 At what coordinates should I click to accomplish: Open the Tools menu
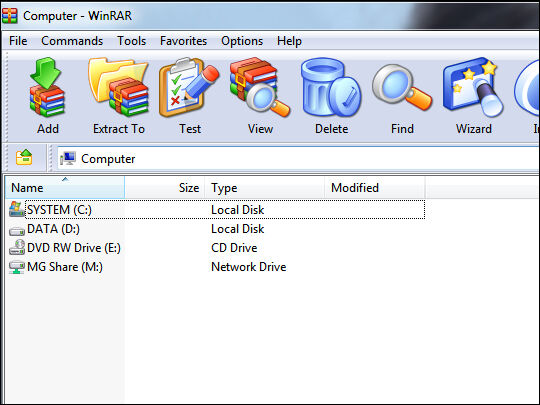(132, 41)
